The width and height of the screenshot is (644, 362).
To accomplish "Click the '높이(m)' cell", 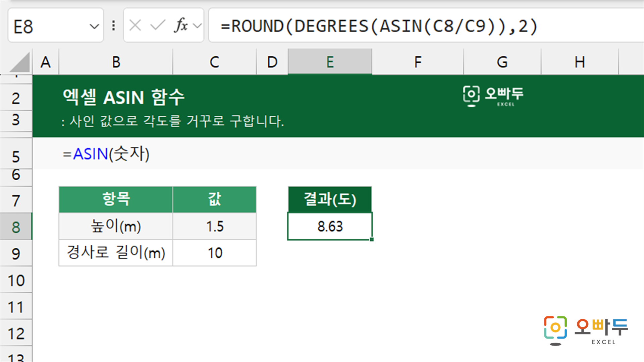I will coord(116,226).
